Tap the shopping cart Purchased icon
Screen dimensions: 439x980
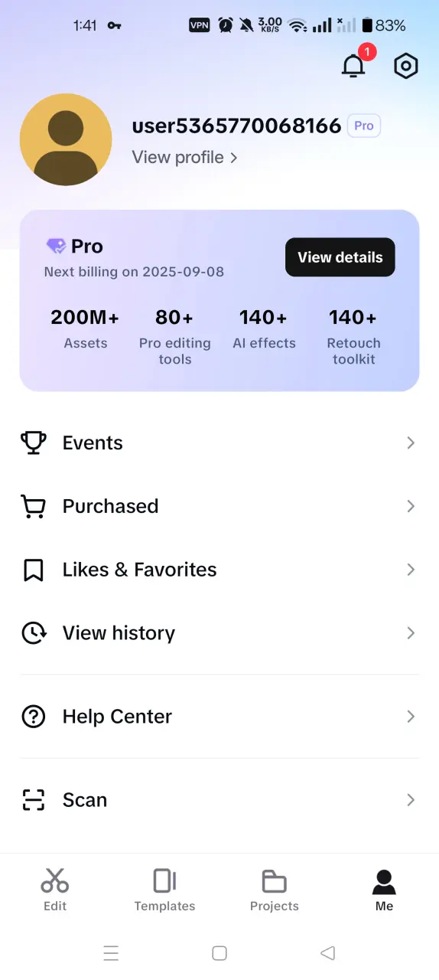pos(33,506)
